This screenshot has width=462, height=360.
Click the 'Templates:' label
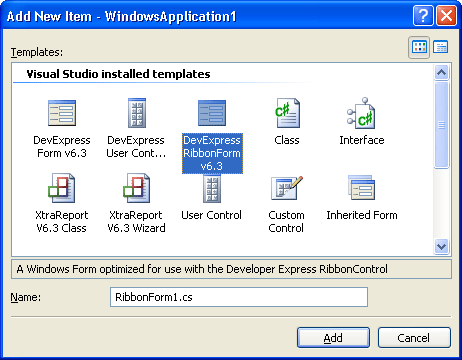[37, 52]
